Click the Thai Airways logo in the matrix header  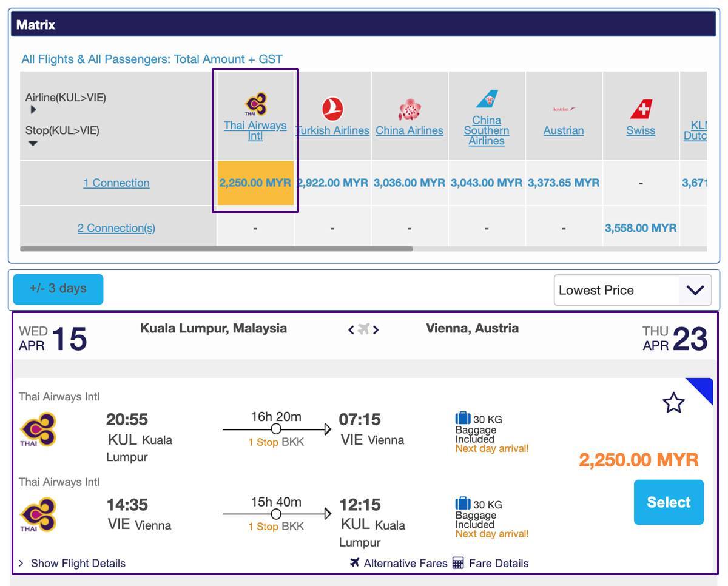[255, 104]
